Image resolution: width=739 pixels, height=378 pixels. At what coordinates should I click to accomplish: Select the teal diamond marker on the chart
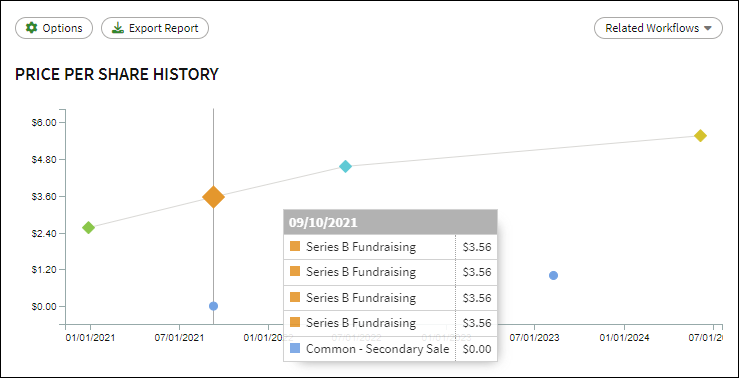345,166
